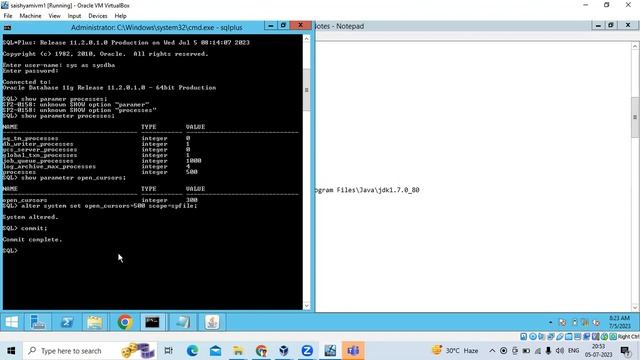
Task: Click the job_queue_processes row
Action: 102,161
